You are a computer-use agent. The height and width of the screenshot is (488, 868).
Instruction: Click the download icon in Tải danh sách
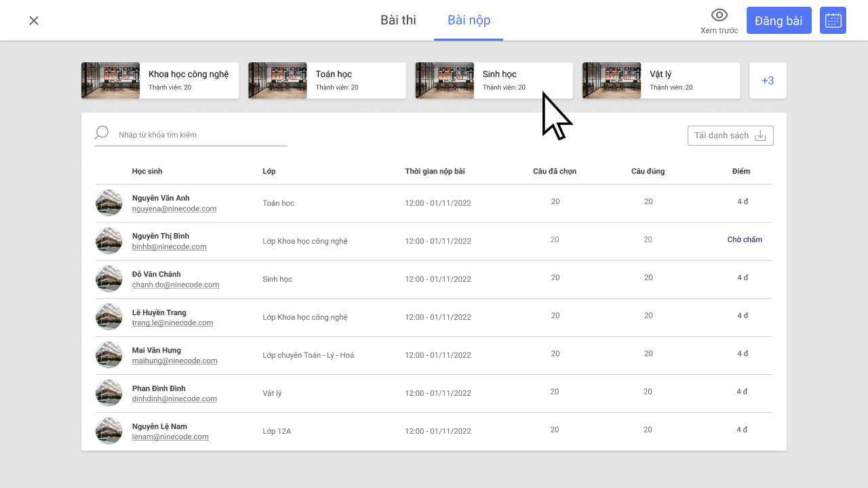point(760,136)
